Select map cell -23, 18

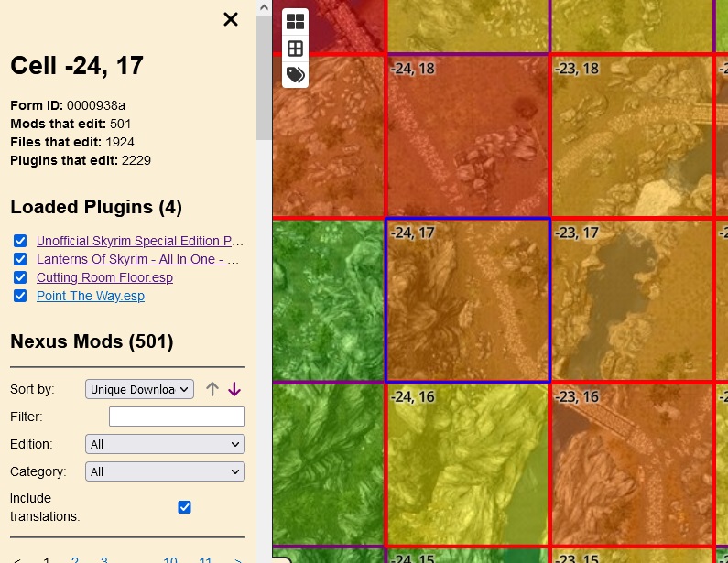[x=631, y=137]
